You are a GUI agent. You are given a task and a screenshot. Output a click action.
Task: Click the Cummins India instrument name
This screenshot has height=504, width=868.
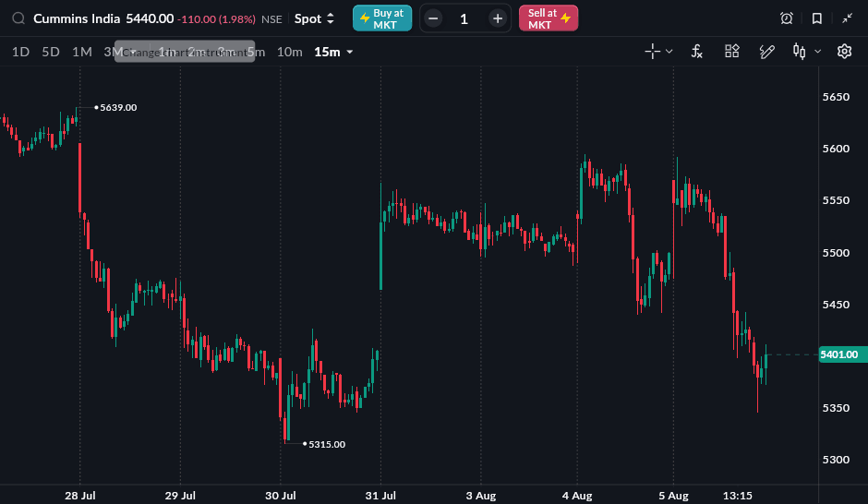[x=77, y=18]
